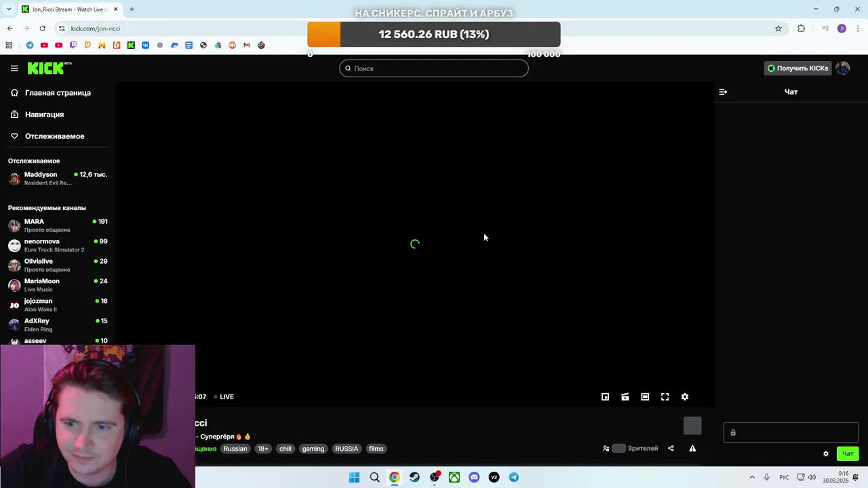Enable picture-in-picture mini player

tap(606, 396)
